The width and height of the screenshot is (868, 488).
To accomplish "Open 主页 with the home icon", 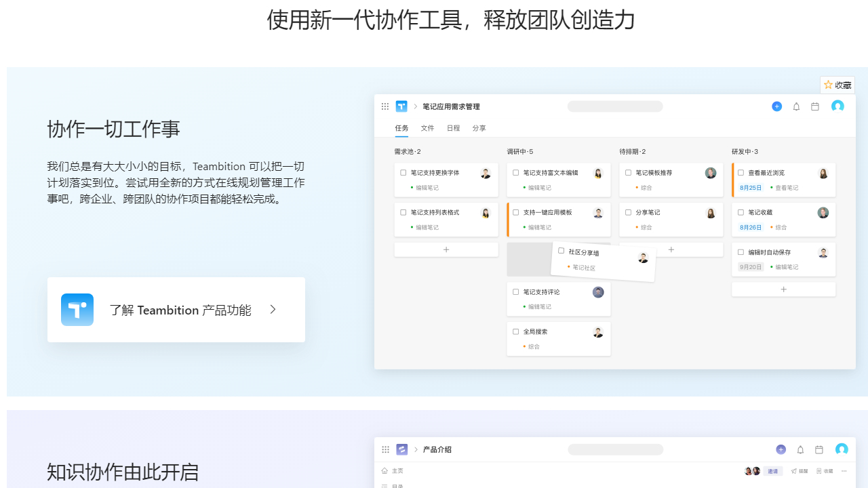I will 392,470.
